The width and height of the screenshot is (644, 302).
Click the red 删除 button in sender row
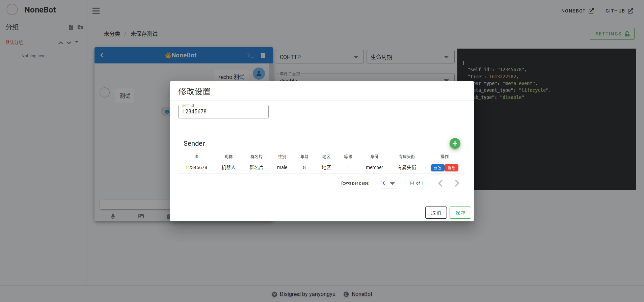(451, 168)
